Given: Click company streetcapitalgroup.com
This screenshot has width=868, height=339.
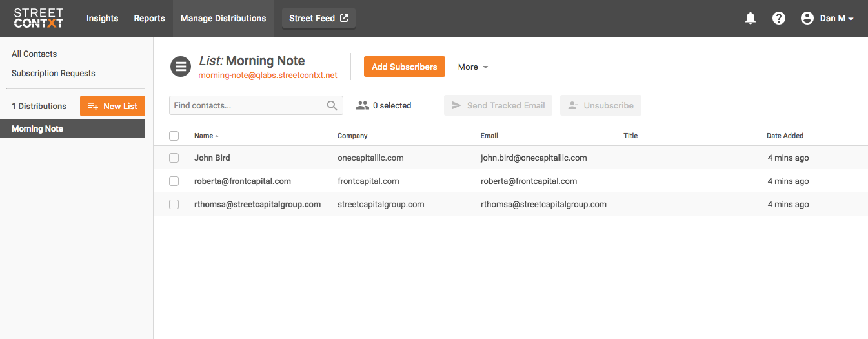Looking at the screenshot, I should click(381, 204).
